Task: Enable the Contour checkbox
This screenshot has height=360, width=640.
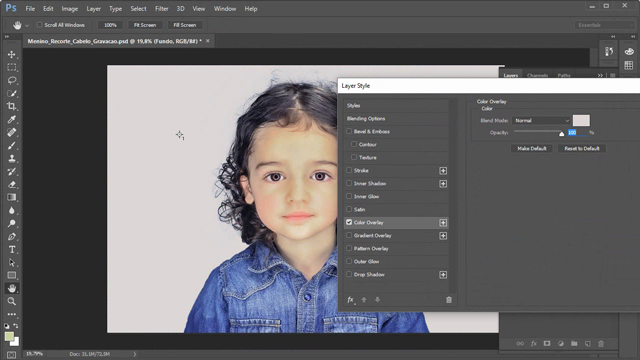Action: pos(354,144)
